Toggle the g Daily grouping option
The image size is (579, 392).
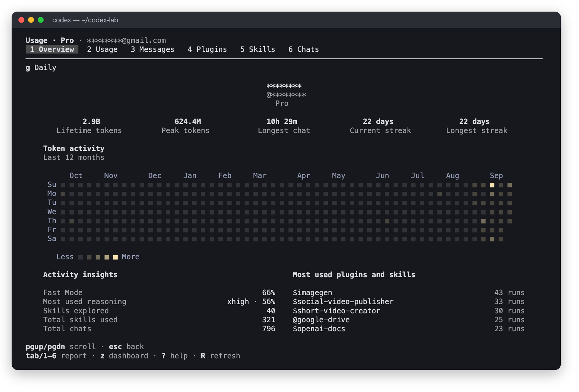pyautogui.click(x=41, y=68)
